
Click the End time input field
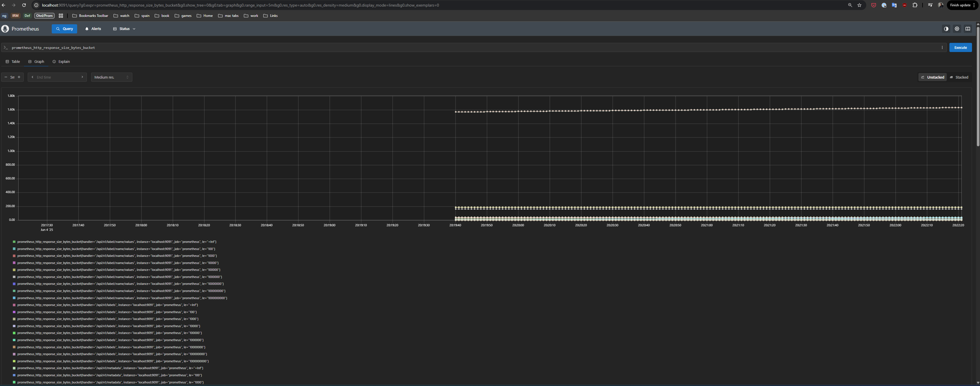coord(57,77)
